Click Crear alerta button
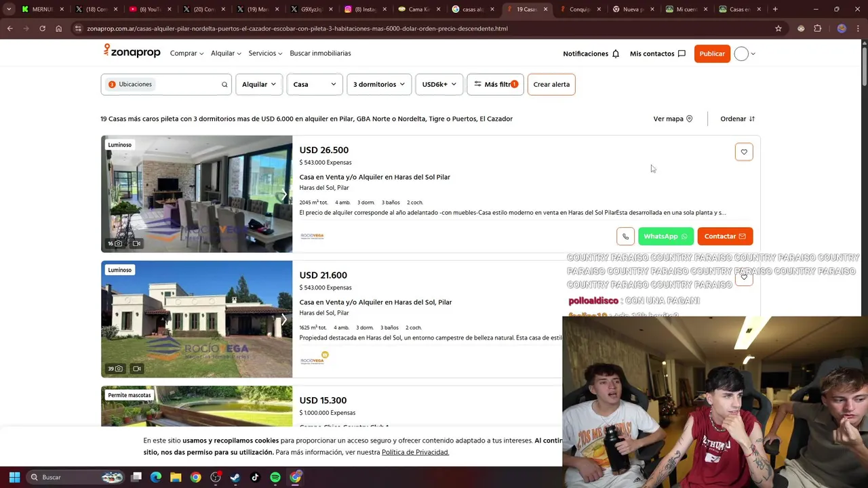Viewport: 868px width, 488px height. [551, 85]
